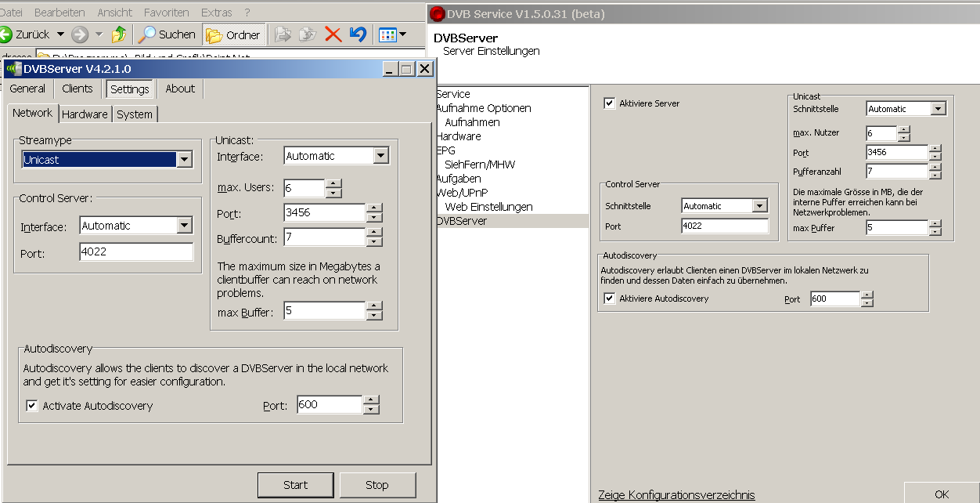The width and height of the screenshot is (980, 503).
Task: Click the Start button
Action: coord(295,485)
